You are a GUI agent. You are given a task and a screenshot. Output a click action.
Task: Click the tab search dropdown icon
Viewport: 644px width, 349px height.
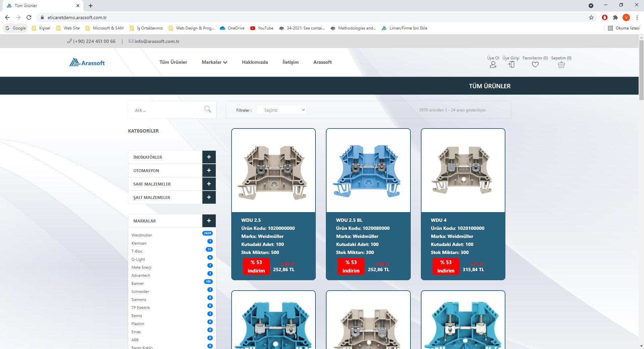(x=591, y=6)
